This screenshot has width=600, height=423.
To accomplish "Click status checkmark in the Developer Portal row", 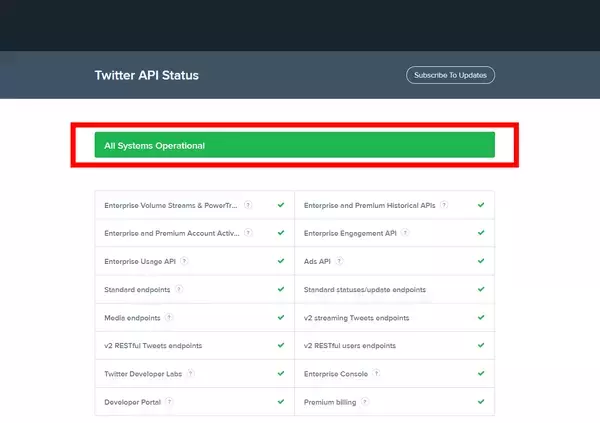I will tap(281, 402).
